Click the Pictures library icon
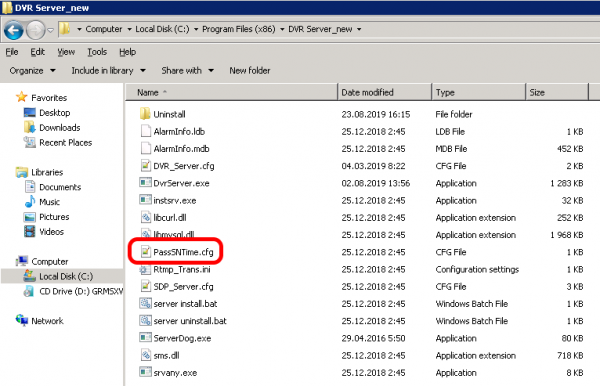Screen dimensions: 600x386 tap(29, 217)
